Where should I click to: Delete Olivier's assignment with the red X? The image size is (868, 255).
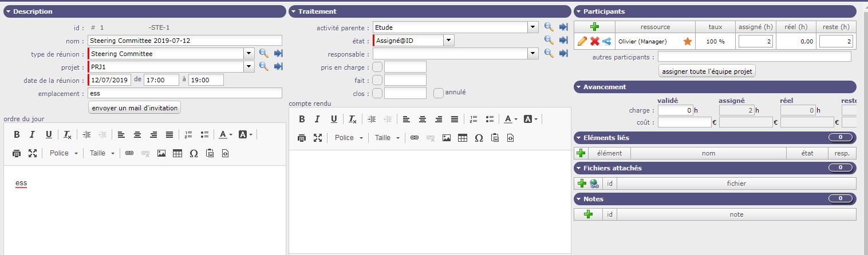pos(594,41)
